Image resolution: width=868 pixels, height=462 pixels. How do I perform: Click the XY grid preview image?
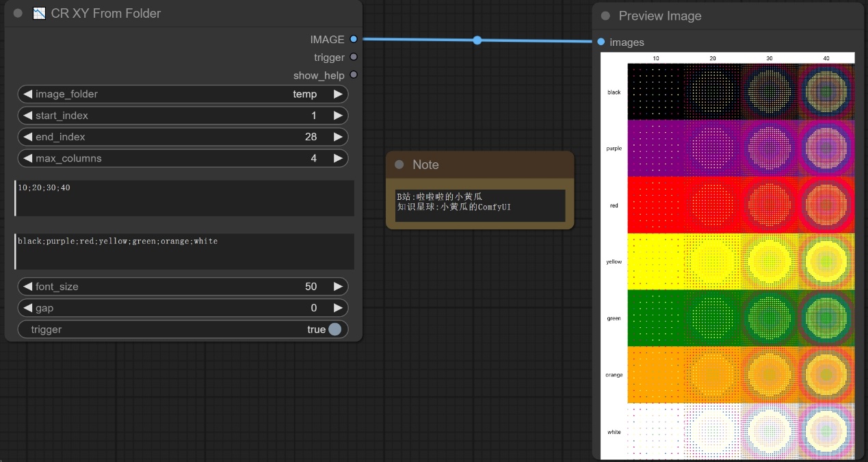[x=728, y=256]
